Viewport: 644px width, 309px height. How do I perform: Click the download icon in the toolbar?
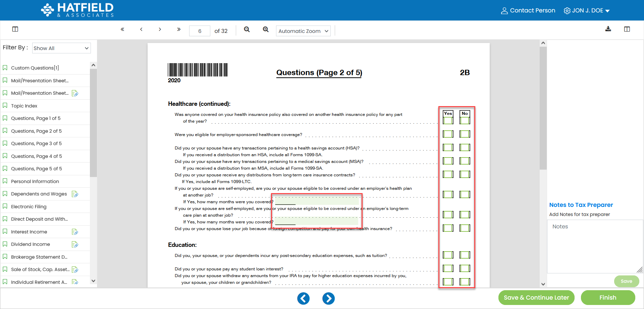pos(608,29)
